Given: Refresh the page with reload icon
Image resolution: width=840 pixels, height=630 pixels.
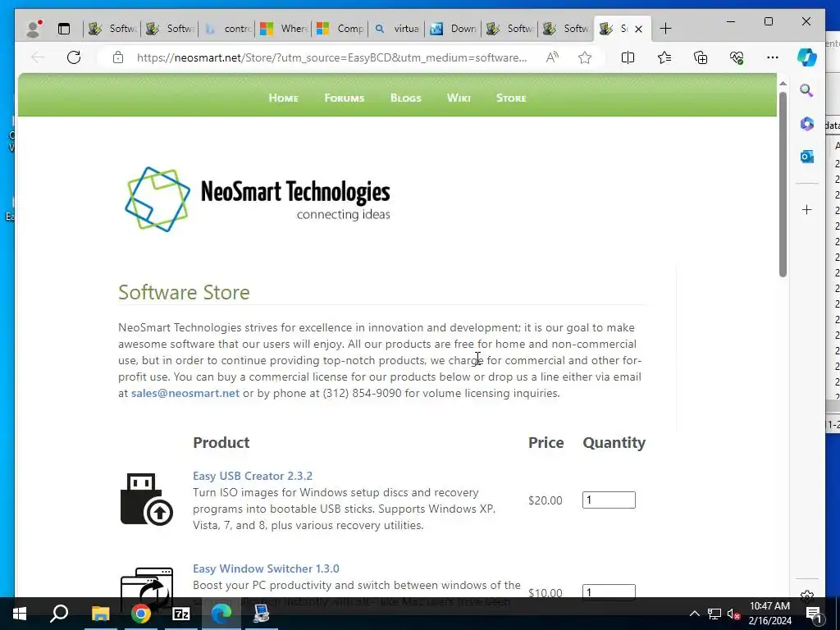Looking at the screenshot, I should coord(74,57).
